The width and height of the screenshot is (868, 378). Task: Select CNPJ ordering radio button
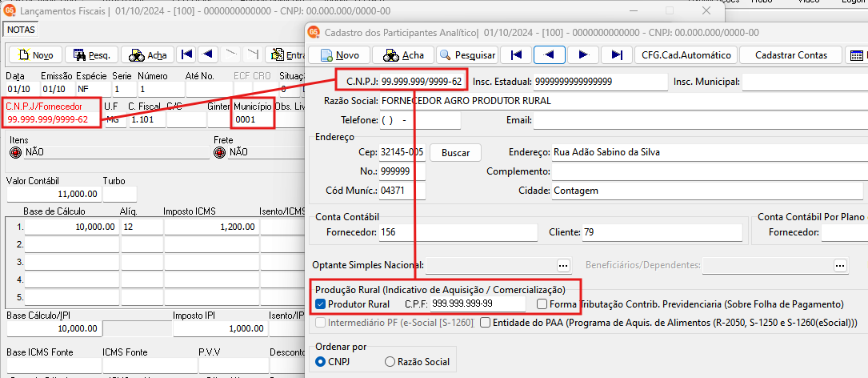pos(320,362)
